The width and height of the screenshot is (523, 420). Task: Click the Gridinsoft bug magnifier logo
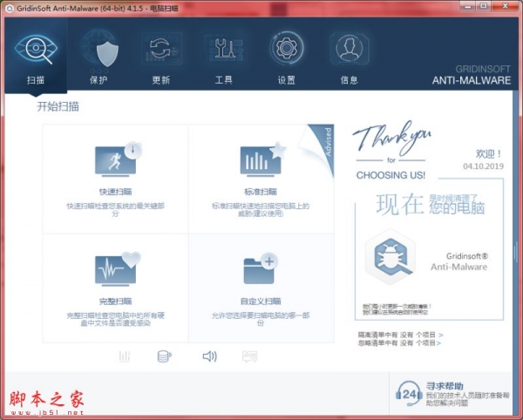(391, 257)
